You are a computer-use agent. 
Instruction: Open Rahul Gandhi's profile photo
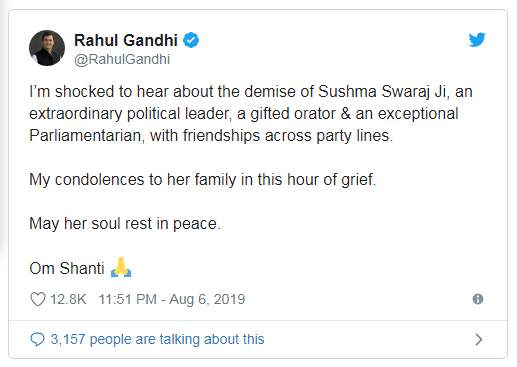click(x=47, y=48)
